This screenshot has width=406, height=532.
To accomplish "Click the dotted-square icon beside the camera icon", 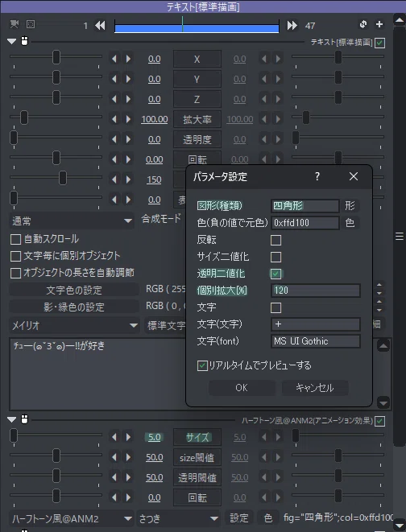I will [31, 24].
